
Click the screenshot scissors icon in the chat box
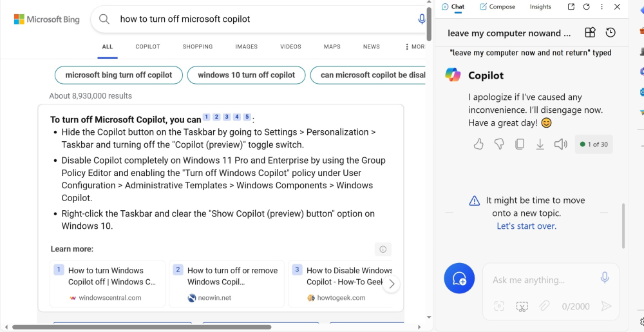pyautogui.click(x=522, y=306)
